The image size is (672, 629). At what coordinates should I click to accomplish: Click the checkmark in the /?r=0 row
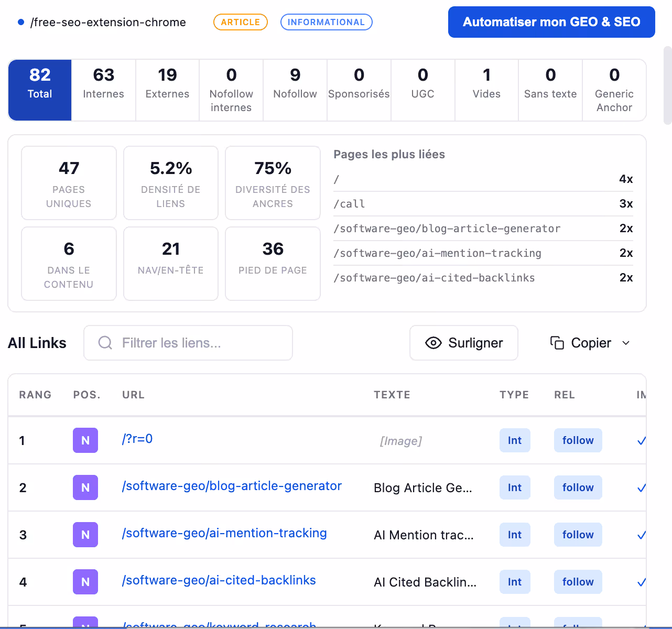click(641, 441)
